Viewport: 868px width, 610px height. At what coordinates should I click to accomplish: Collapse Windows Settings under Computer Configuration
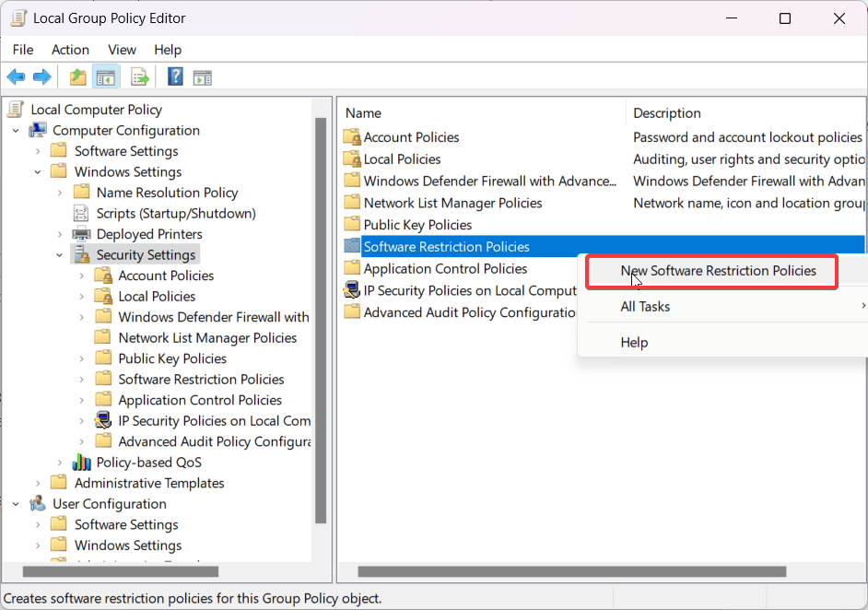pyautogui.click(x=38, y=172)
